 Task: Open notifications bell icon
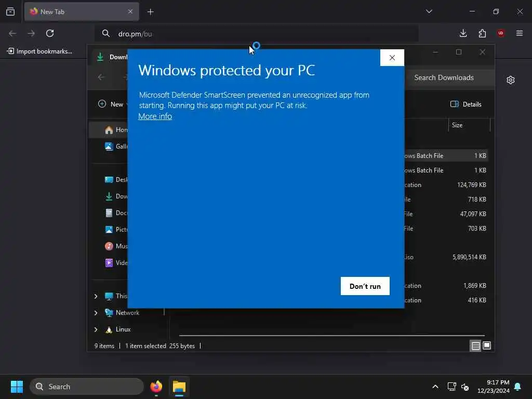(518, 387)
